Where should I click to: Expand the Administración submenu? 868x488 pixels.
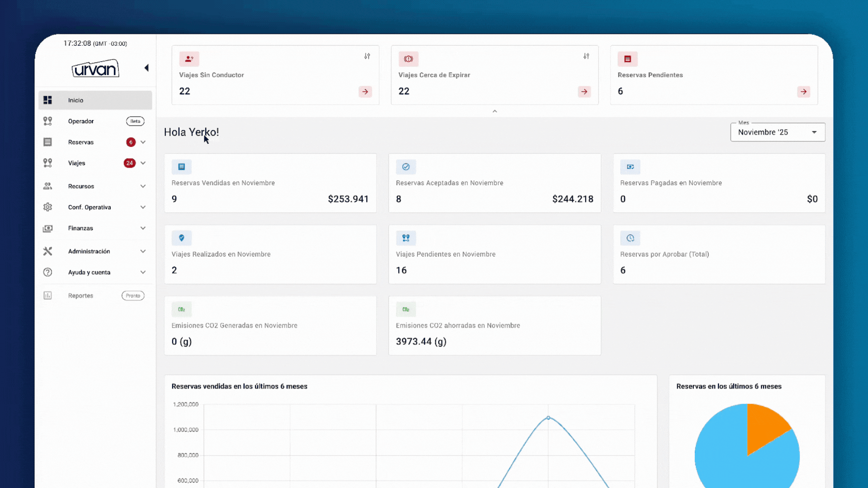coord(143,251)
